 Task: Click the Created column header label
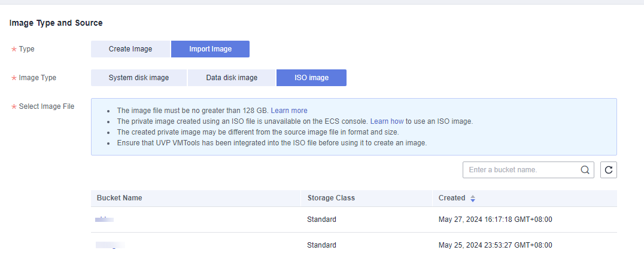tap(451, 198)
